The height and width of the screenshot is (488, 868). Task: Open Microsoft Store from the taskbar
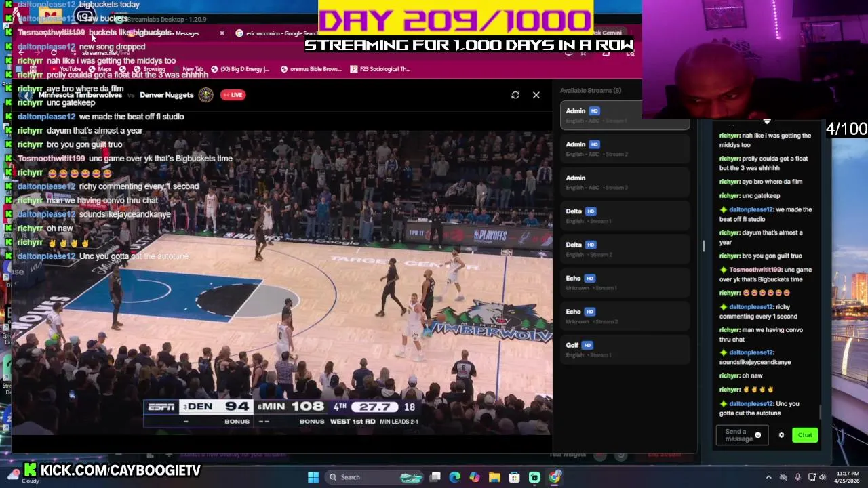[515, 477]
